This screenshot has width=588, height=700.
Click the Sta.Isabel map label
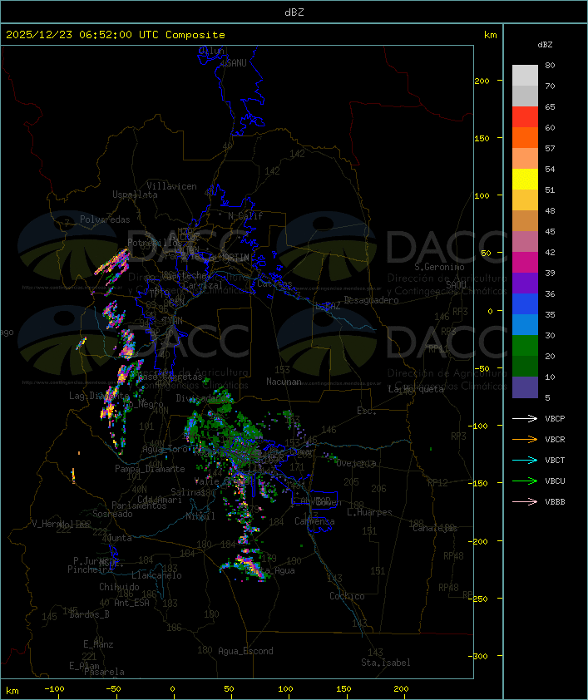(386, 663)
